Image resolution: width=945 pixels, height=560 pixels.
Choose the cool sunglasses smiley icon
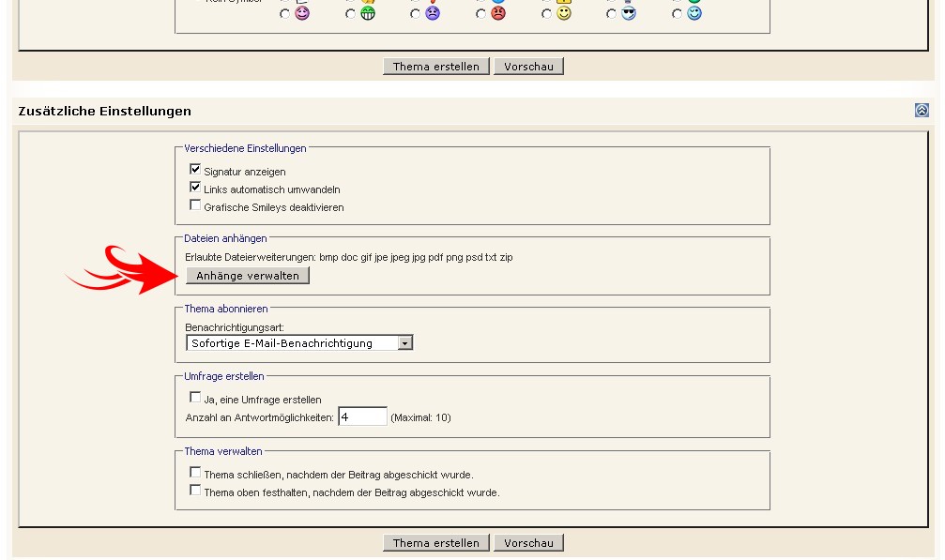coord(628,14)
